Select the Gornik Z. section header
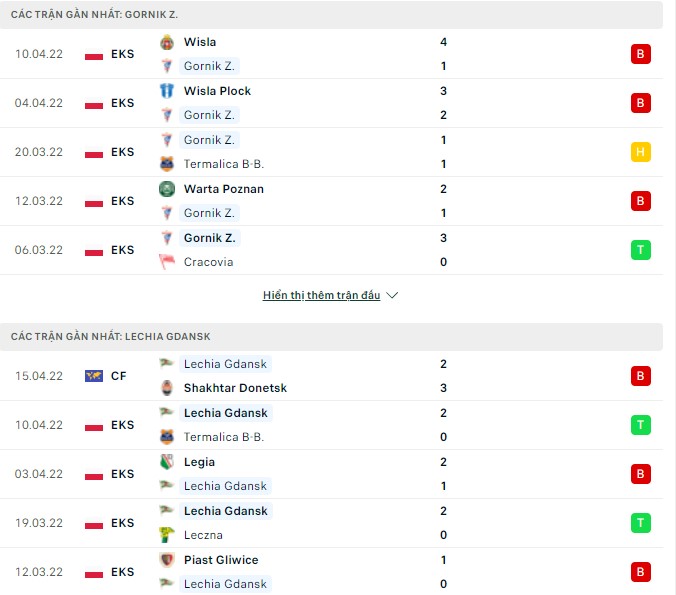 [x=331, y=15]
